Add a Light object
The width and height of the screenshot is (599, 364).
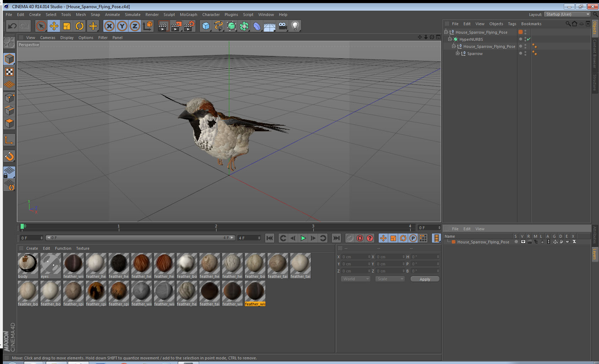pos(295,26)
